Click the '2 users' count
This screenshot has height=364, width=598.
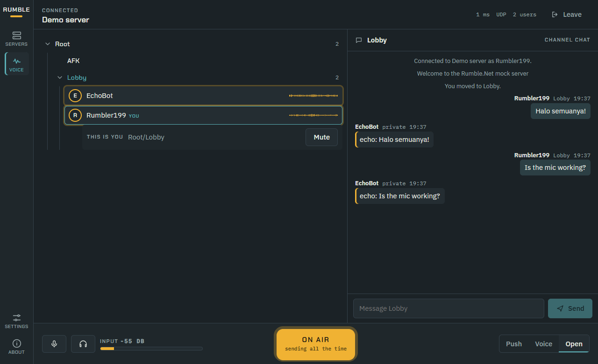click(525, 15)
